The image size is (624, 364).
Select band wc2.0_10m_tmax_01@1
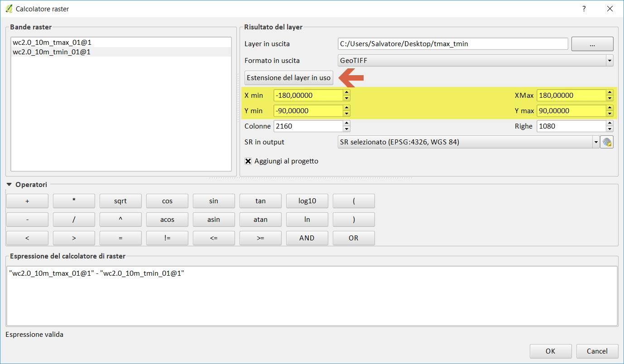tap(121, 42)
